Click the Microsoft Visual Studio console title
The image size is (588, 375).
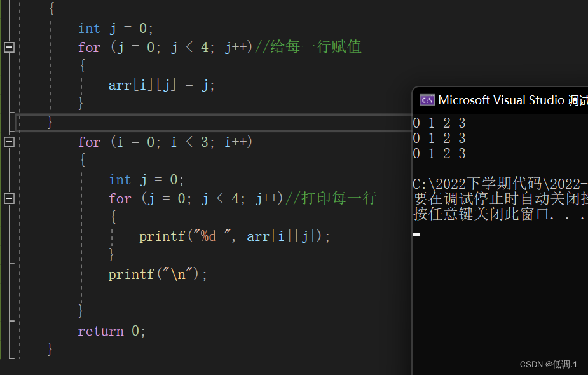tap(512, 100)
